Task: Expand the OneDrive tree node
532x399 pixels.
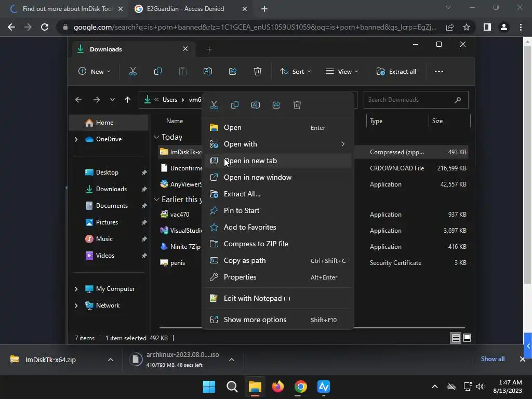Action: click(76, 139)
